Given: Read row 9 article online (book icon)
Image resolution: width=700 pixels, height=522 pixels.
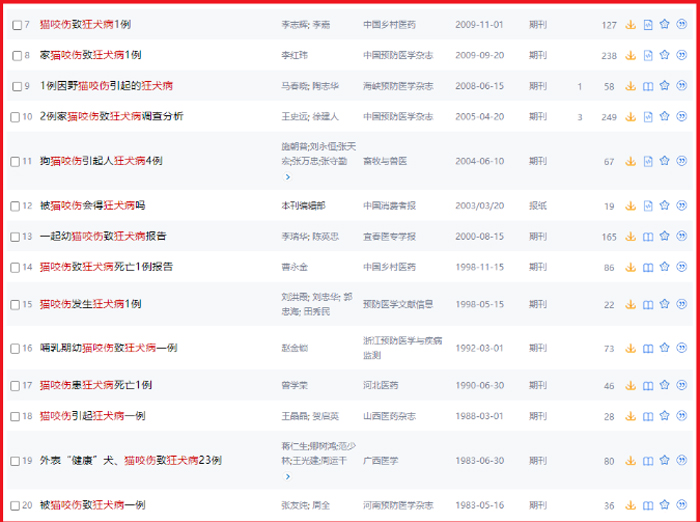Looking at the screenshot, I should click(x=648, y=87).
